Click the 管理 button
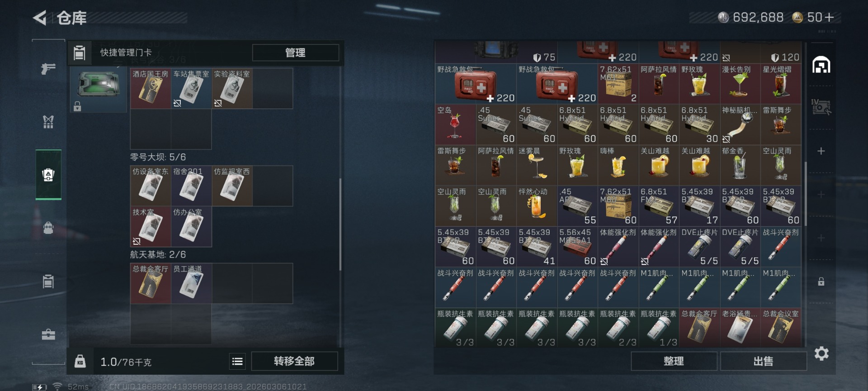Viewport: 868px width, 391px height. 296,52
